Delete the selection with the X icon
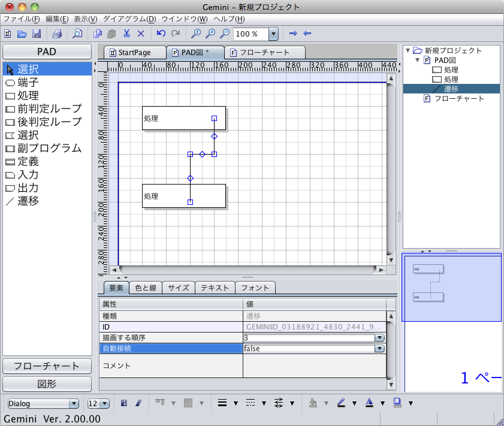504x426 pixels. [141, 34]
